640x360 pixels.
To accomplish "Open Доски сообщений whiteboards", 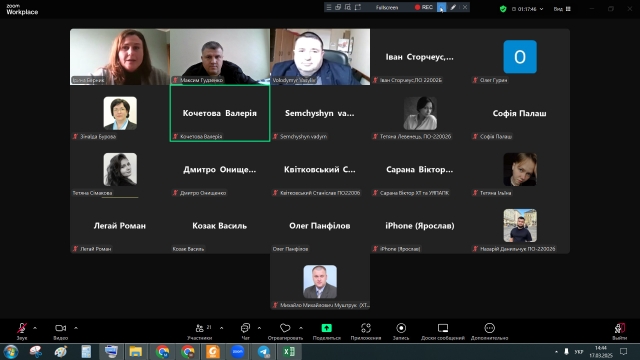I will tap(443, 331).
